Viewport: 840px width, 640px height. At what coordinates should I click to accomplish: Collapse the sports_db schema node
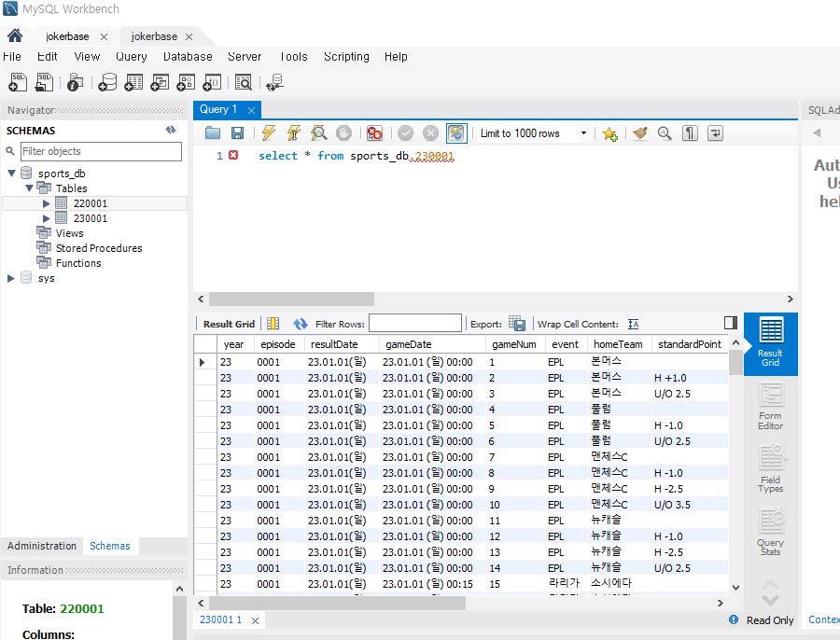(x=11, y=173)
